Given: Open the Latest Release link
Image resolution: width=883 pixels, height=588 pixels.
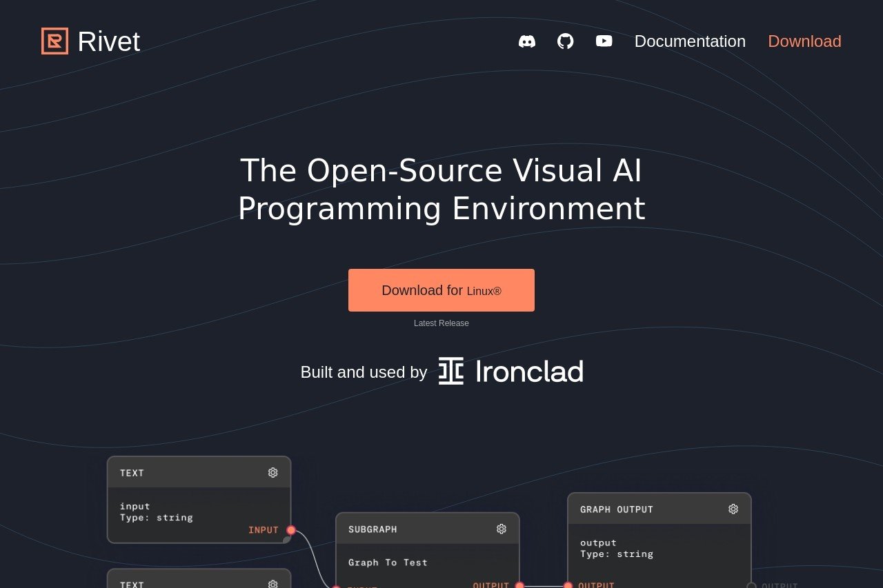Looking at the screenshot, I should (x=441, y=323).
